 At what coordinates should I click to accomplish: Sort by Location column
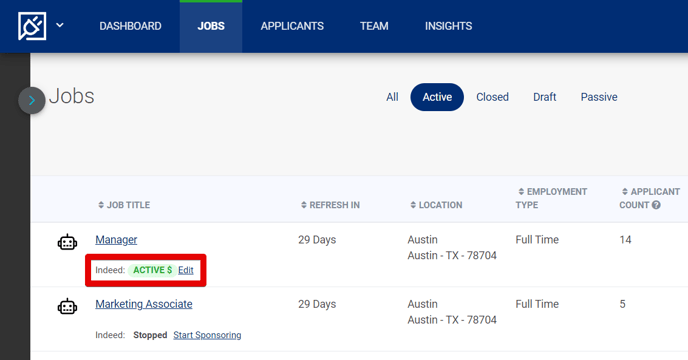(436, 205)
